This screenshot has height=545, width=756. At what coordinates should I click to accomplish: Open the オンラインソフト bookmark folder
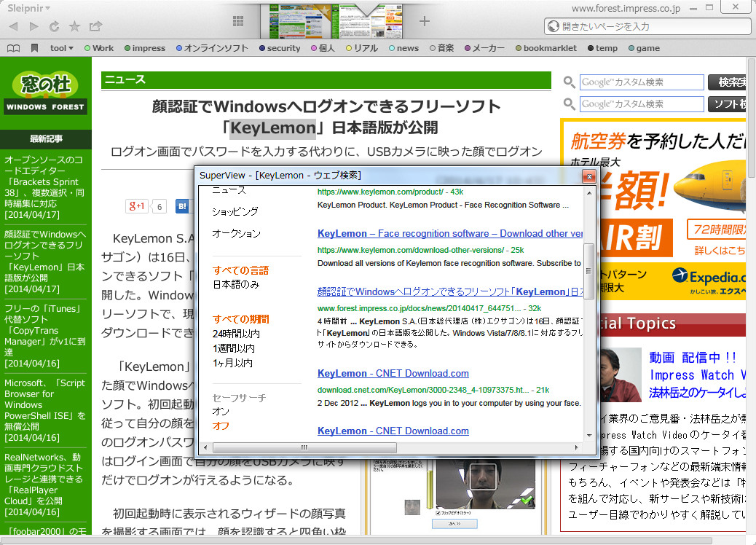click(212, 48)
